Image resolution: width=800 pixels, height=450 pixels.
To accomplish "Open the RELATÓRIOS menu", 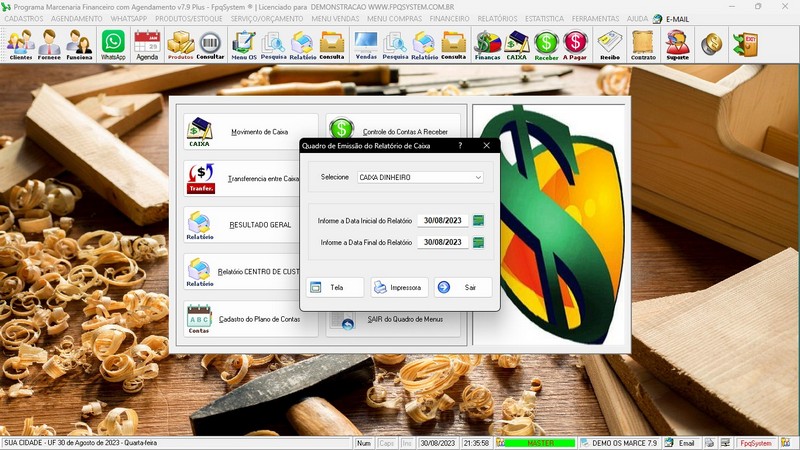I will 497,18.
